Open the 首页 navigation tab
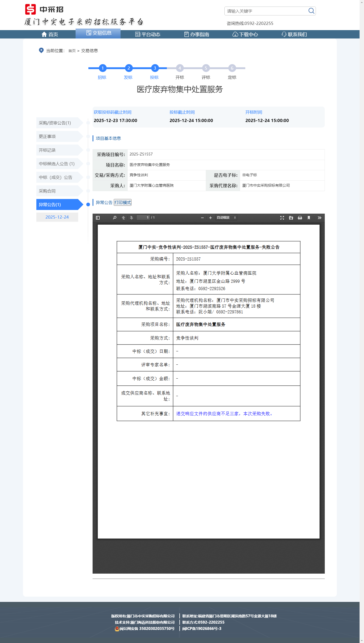 coord(50,34)
